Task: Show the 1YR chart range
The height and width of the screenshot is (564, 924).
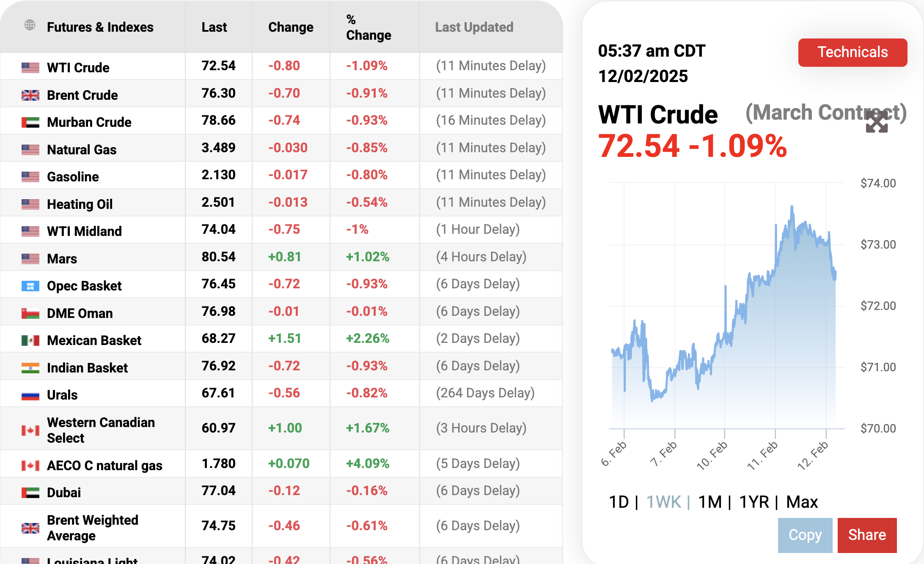Action: [754, 502]
